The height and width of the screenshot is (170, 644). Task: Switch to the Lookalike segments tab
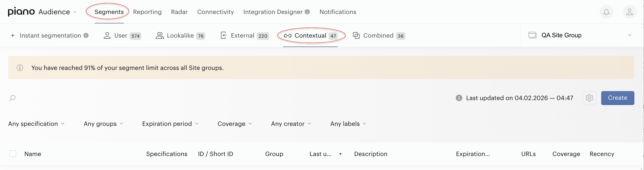coord(180,35)
